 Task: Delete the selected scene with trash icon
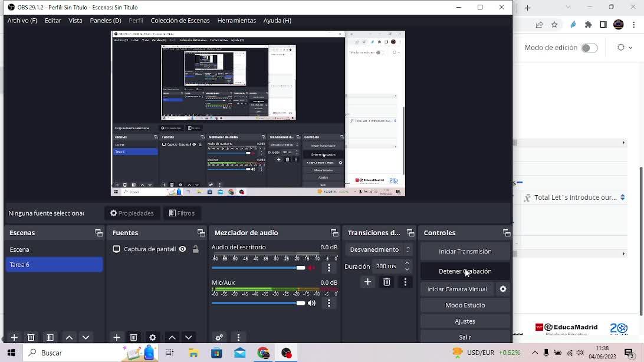31,337
